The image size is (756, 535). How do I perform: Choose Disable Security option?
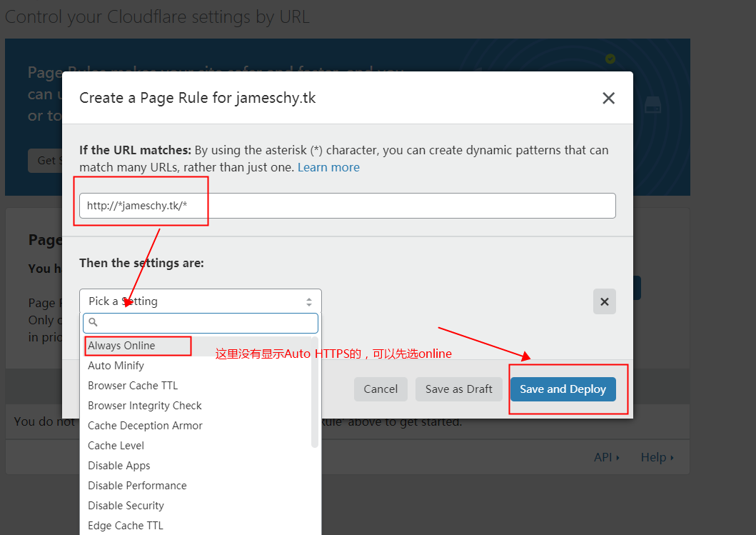[196, 506]
